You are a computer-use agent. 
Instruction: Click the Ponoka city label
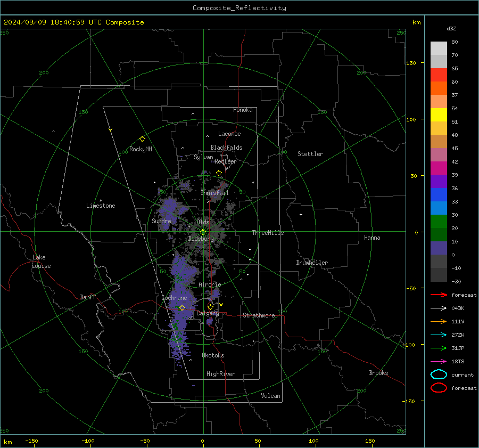coord(243,110)
